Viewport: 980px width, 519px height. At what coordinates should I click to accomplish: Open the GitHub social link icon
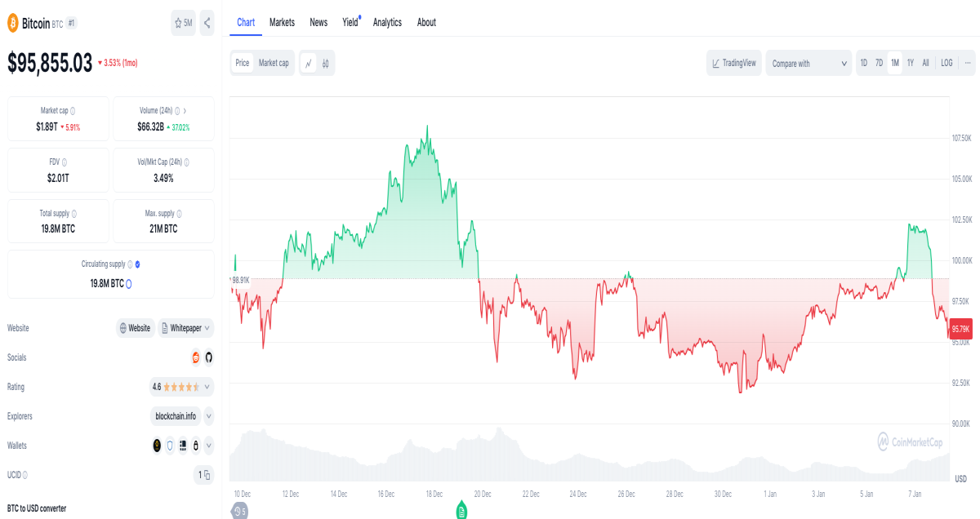pyautogui.click(x=208, y=357)
